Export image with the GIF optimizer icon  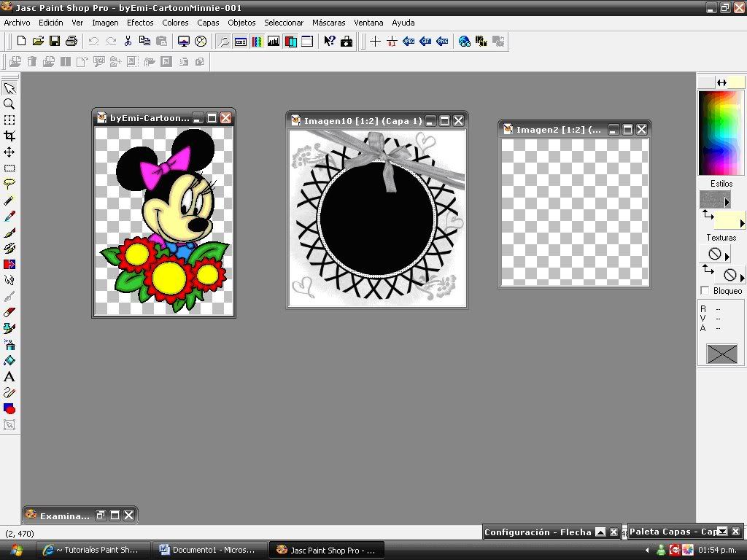click(425, 42)
